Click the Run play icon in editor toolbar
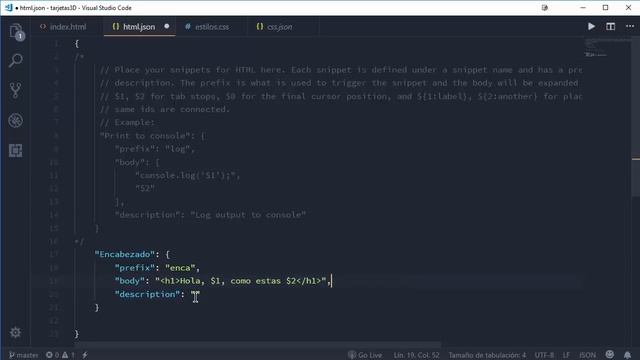The width and height of the screenshot is (640, 360). (591, 27)
